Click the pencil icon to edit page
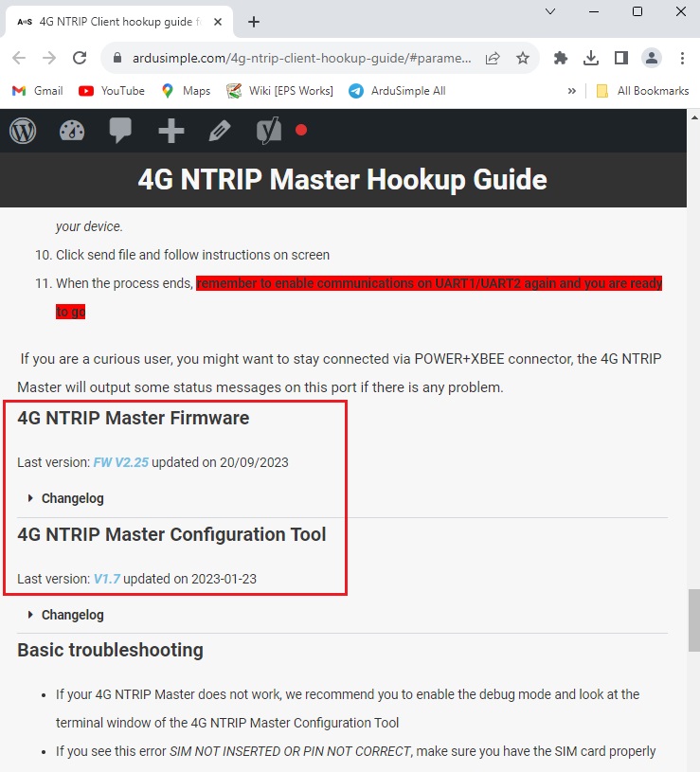Image resolution: width=700 pixels, height=772 pixels. coord(220,131)
